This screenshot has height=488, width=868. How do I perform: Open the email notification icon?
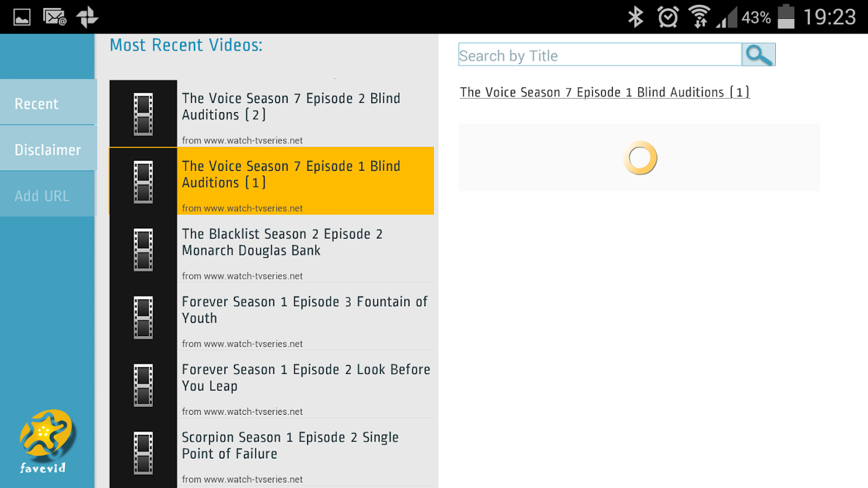click(55, 16)
